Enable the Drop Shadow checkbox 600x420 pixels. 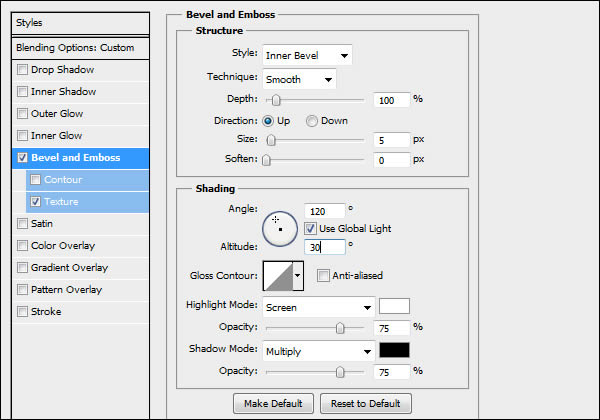point(23,70)
